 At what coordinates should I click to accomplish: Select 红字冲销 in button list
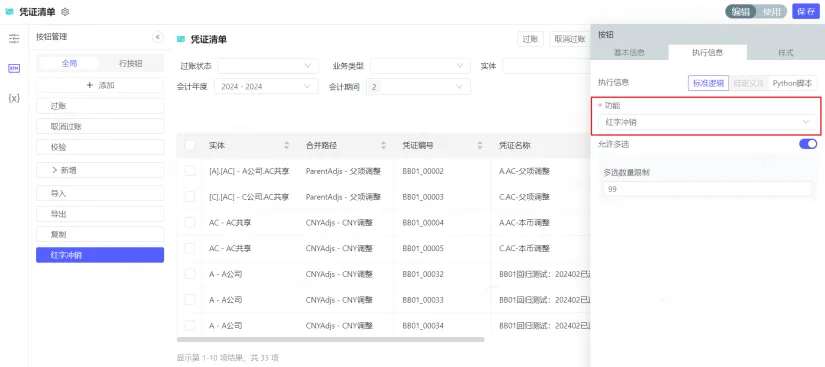coord(100,255)
